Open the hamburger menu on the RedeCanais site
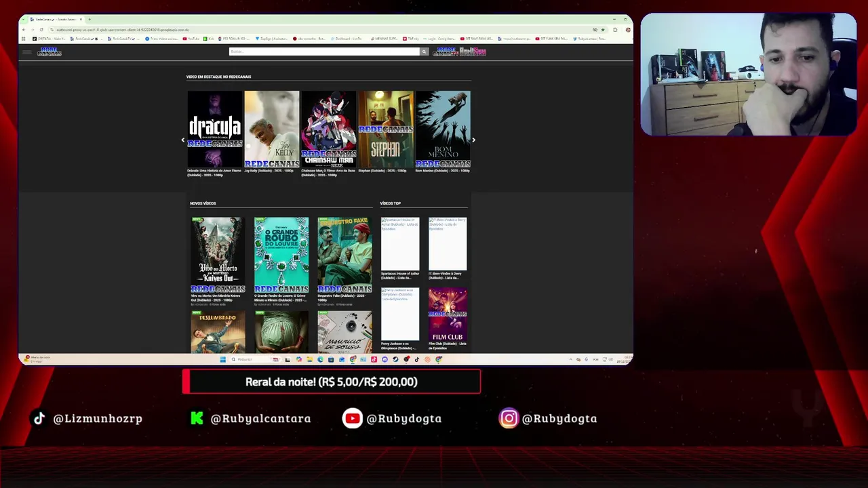Screen dimensions: 868x488 tap(26, 52)
